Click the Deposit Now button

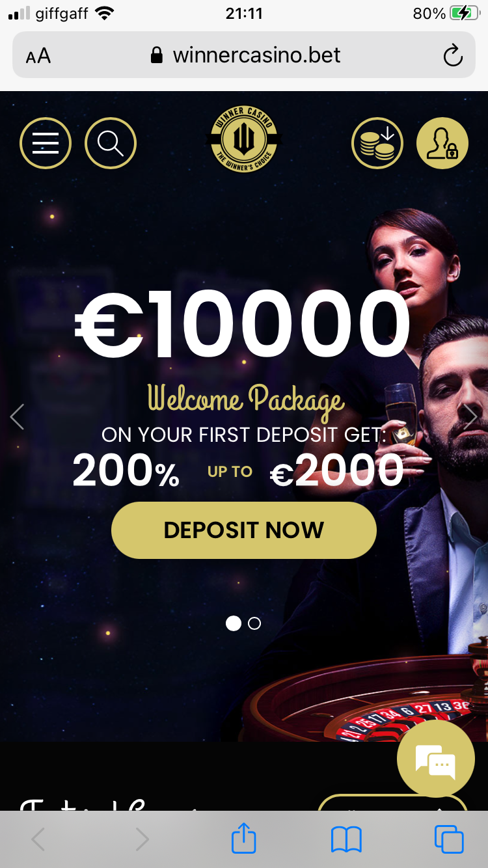244,530
